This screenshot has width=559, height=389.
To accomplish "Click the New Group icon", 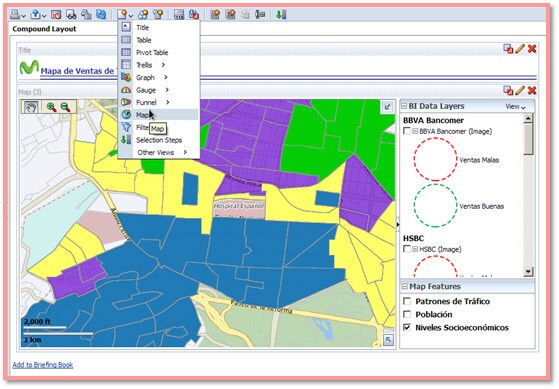I will point(143,15).
